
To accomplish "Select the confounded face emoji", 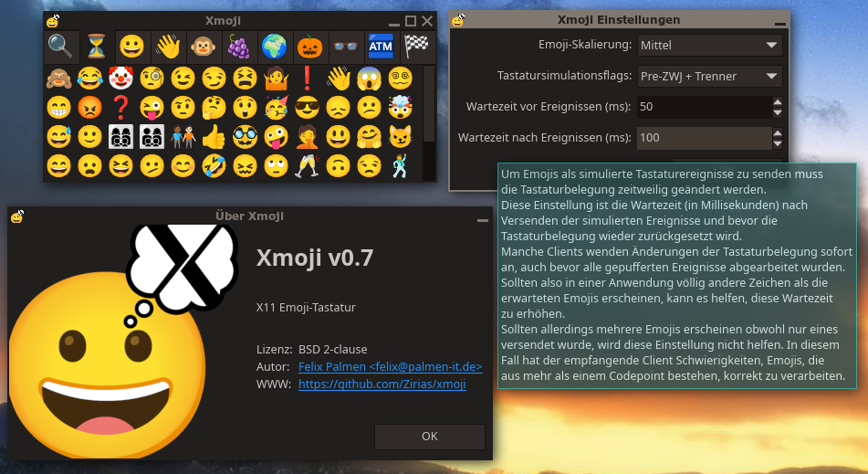I will pos(245,165).
